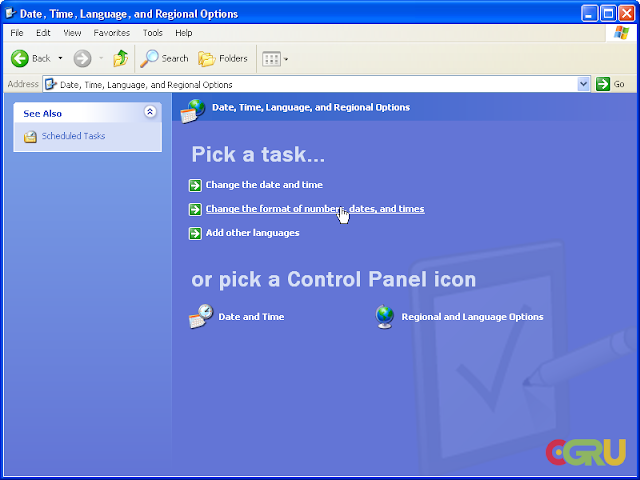The width and height of the screenshot is (640, 480).
Task: Click the See Also header text
Action: point(42,113)
